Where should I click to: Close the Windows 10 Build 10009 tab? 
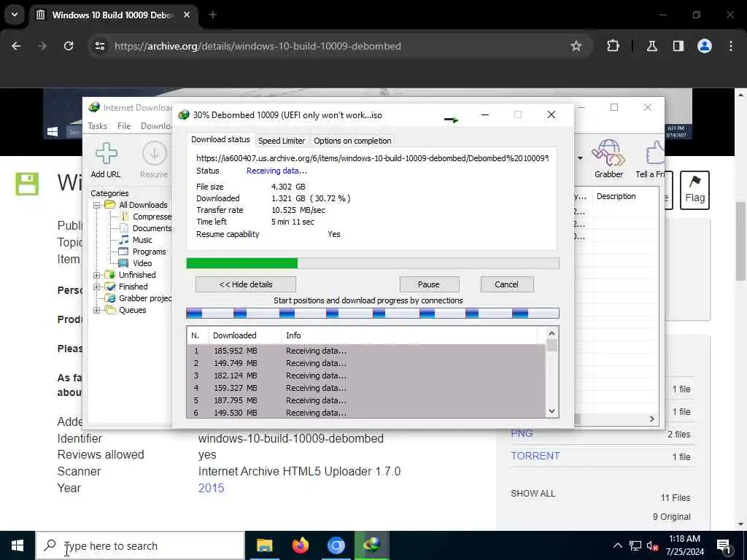[x=187, y=15]
